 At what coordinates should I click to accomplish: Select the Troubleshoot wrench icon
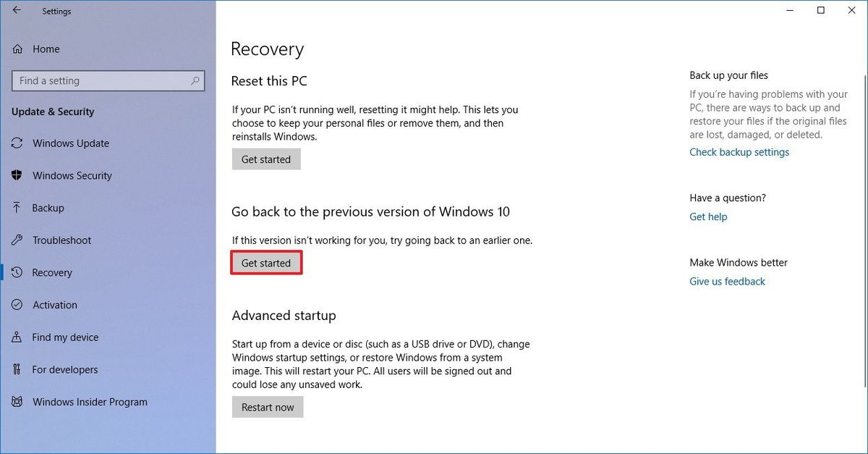pos(17,240)
